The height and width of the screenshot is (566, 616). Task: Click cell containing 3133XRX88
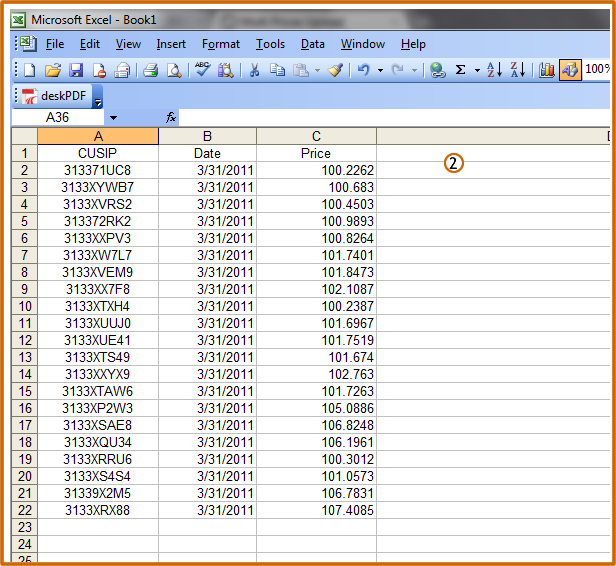pyautogui.click(x=98, y=510)
